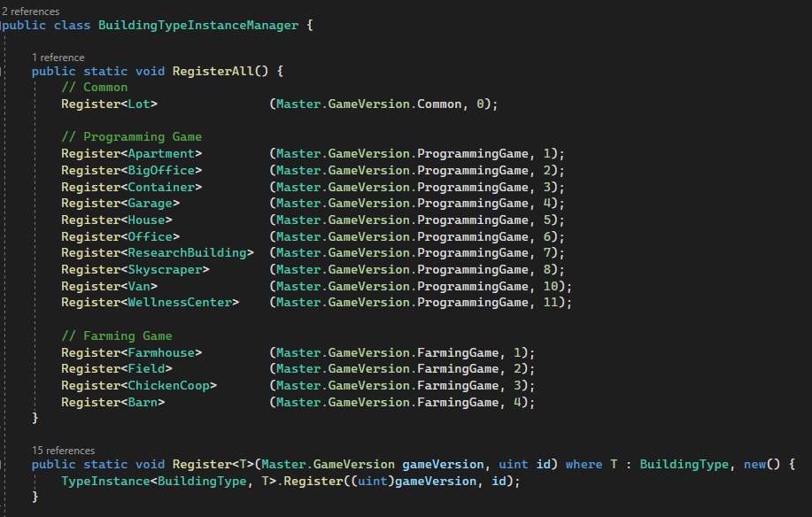Click the Register<T> method declaration name
Image resolution: width=812 pixels, height=517 pixels.
pos(202,464)
